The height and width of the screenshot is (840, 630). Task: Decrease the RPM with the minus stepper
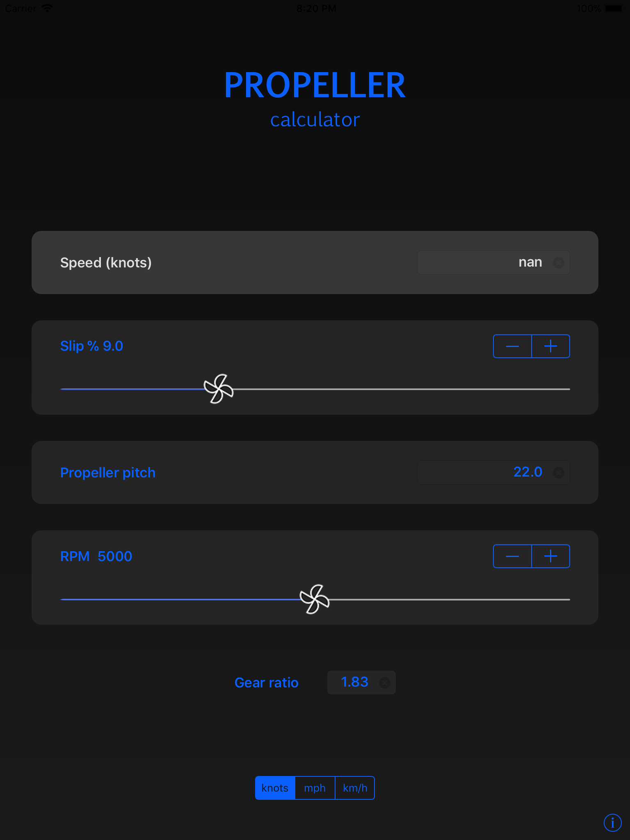coord(512,556)
